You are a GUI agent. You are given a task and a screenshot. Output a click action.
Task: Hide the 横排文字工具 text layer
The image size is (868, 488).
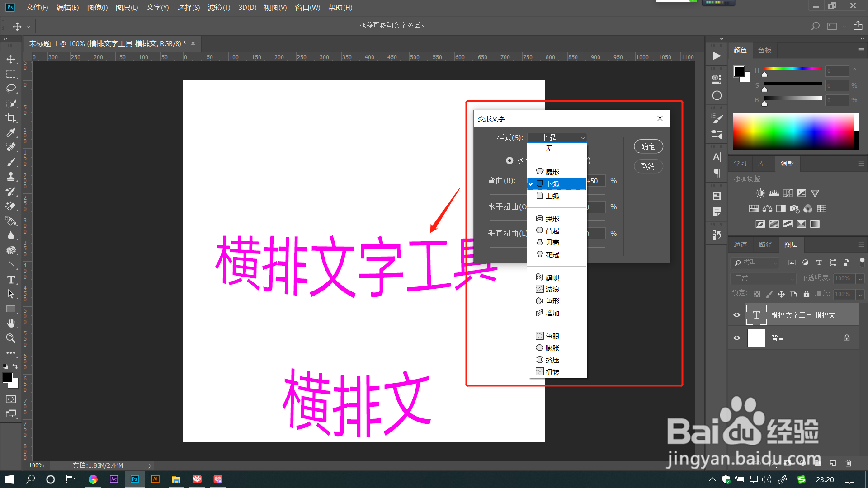click(737, 315)
